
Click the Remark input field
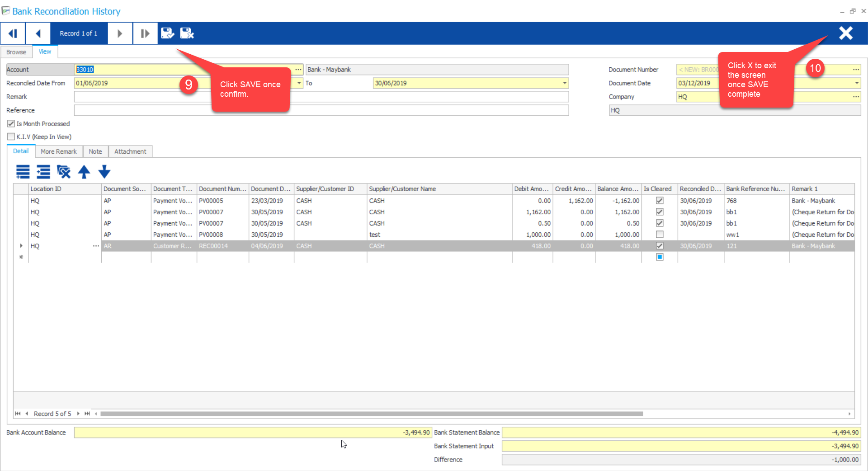tap(321, 97)
